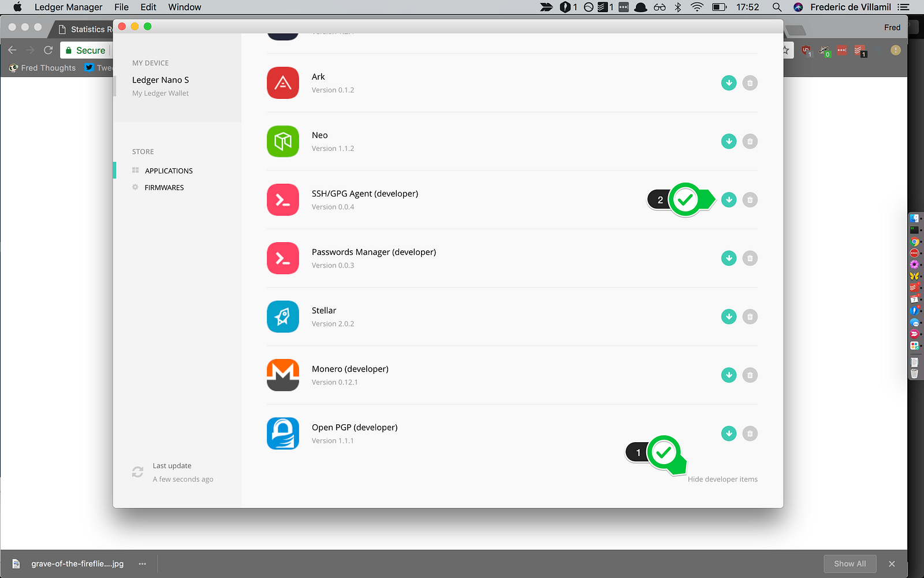The height and width of the screenshot is (578, 924).
Task: Remove the SSH/GPG Agent app
Action: point(750,199)
